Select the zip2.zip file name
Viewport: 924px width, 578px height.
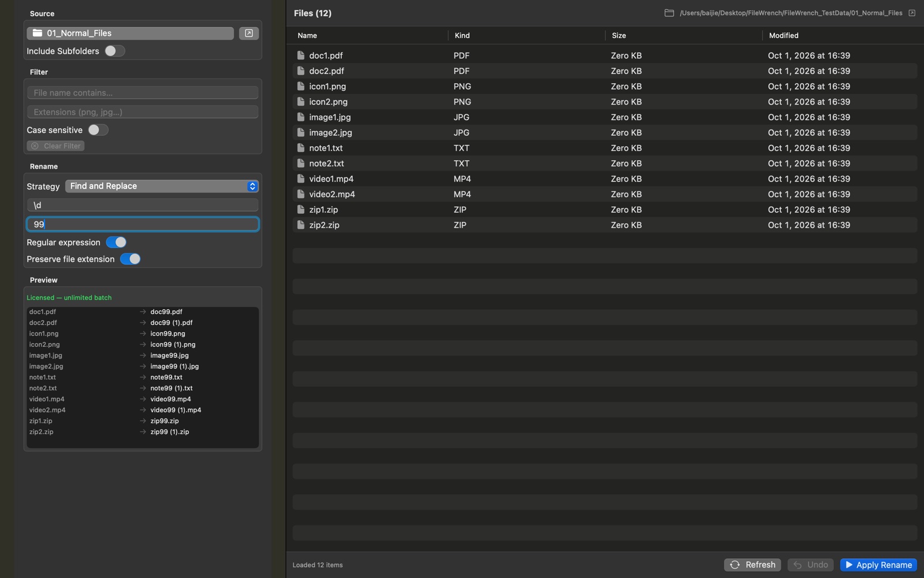tap(324, 225)
